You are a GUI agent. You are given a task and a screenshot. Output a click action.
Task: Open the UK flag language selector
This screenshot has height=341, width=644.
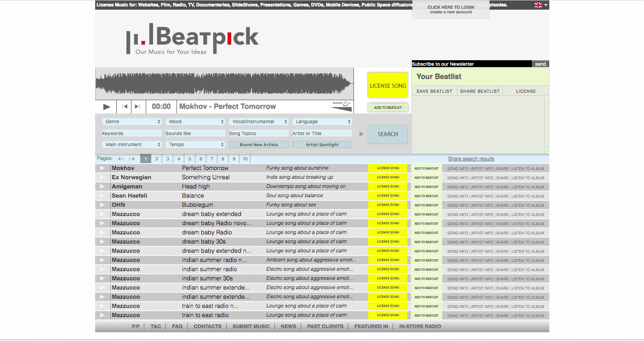pos(541,5)
